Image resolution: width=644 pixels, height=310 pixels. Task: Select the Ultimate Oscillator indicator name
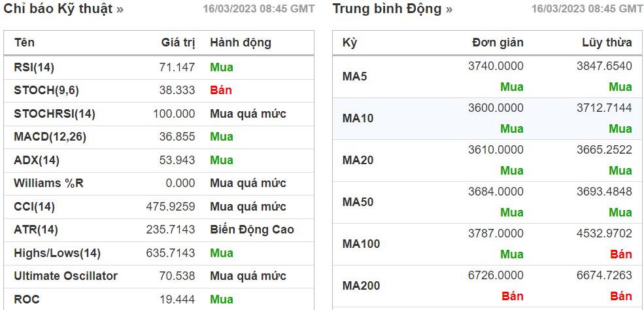66,276
